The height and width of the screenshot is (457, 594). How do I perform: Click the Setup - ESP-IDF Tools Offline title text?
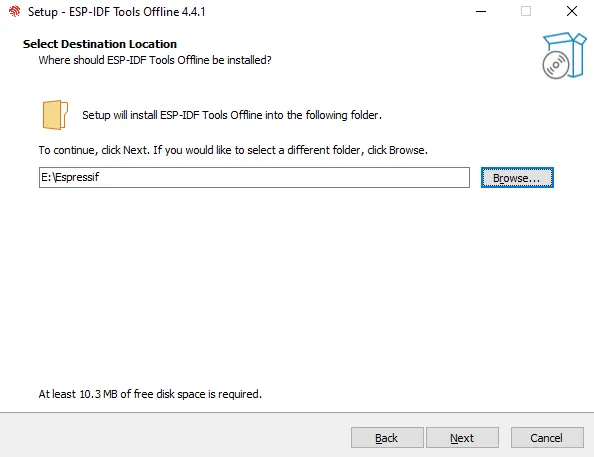point(117,12)
